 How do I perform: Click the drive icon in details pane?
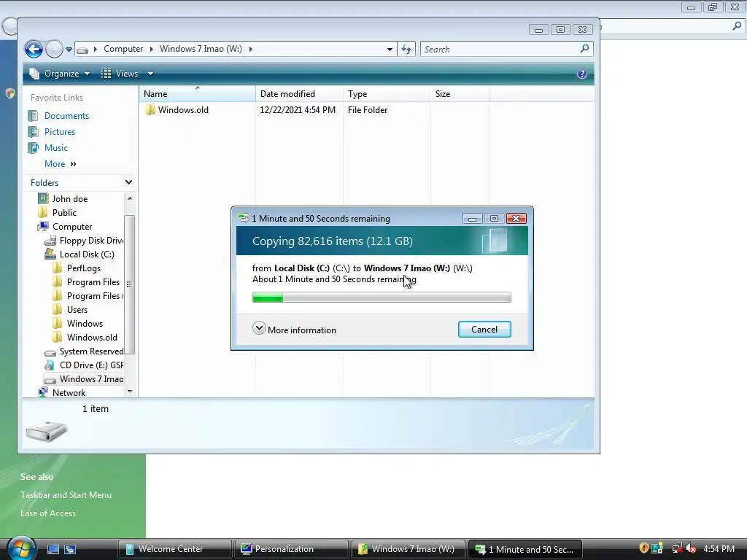(46, 431)
